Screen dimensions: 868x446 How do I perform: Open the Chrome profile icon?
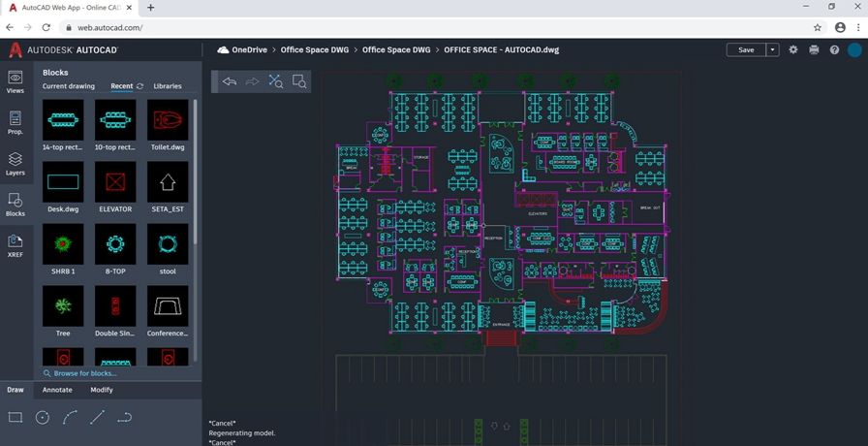click(840, 27)
